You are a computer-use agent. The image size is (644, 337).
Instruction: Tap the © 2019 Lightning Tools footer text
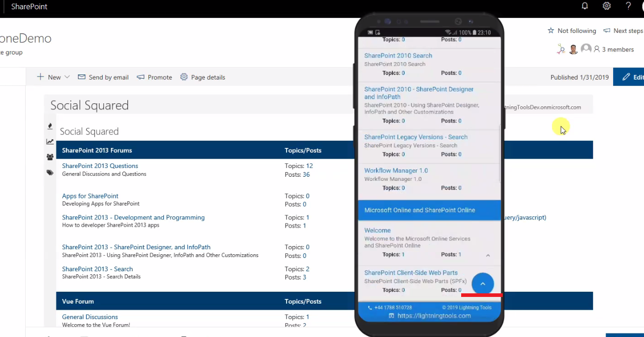(x=466, y=308)
